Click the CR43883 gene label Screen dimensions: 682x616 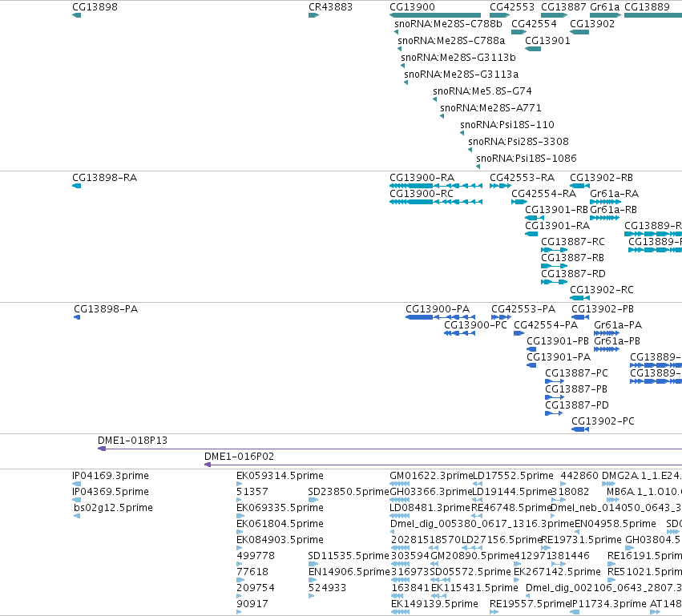coord(330,7)
